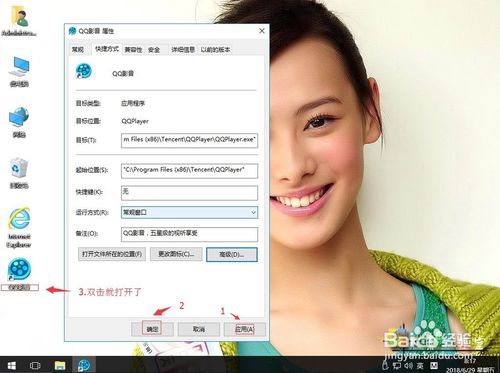
Task: Open the 详细信息 tab
Action: [x=183, y=50]
